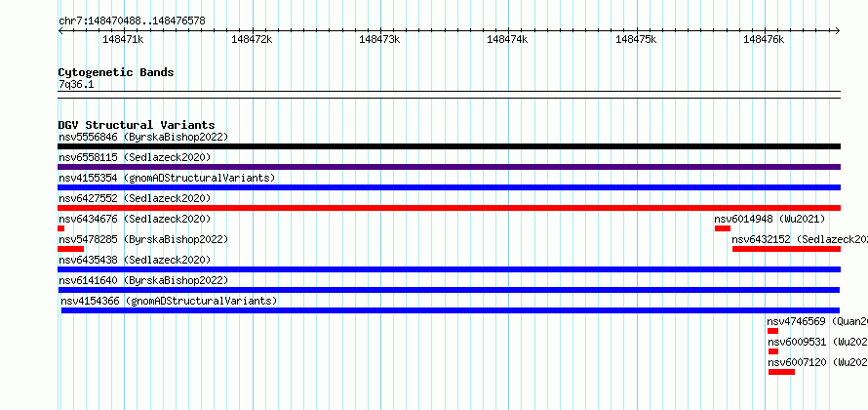Select the 7q36.1 band label
The height and width of the screenshot is (410, 868).
76,85
